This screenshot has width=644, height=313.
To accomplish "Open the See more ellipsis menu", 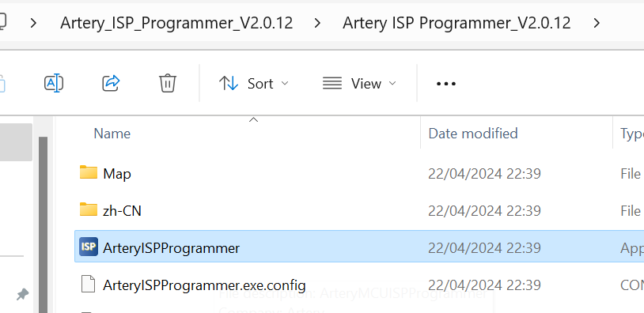I will pyautogui.click(x=445, y=84).
